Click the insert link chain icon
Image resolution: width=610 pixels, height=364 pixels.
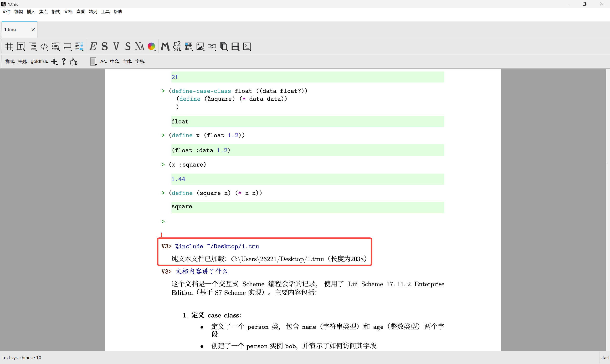(212, 46)
